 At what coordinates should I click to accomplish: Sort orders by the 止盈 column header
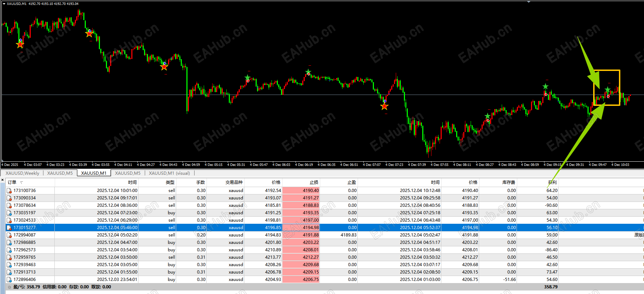[352, 182]
